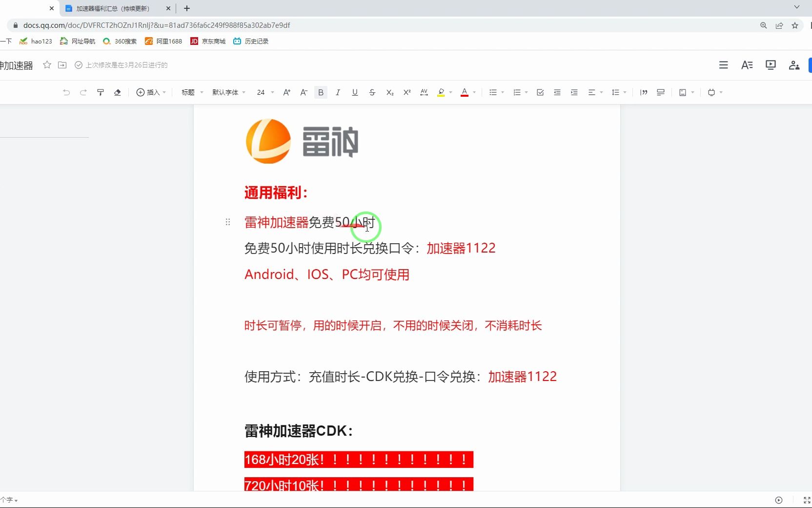Screen dimensions: 812x508
Task: Increase paragraph indent
Action: [x=574, y=92]
